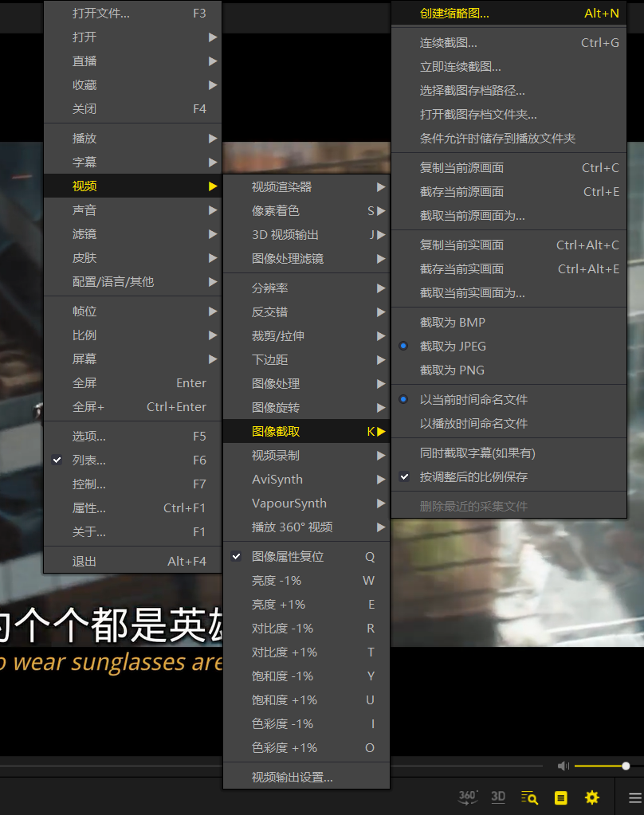Open the playlist panel icon
The image size is (644, 815).
(x=560, y=797)
